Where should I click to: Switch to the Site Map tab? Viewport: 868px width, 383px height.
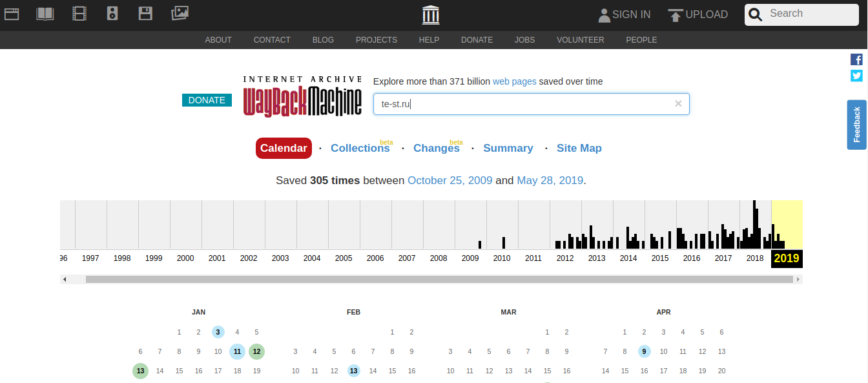pyautogui.click(x=579, y=149)
